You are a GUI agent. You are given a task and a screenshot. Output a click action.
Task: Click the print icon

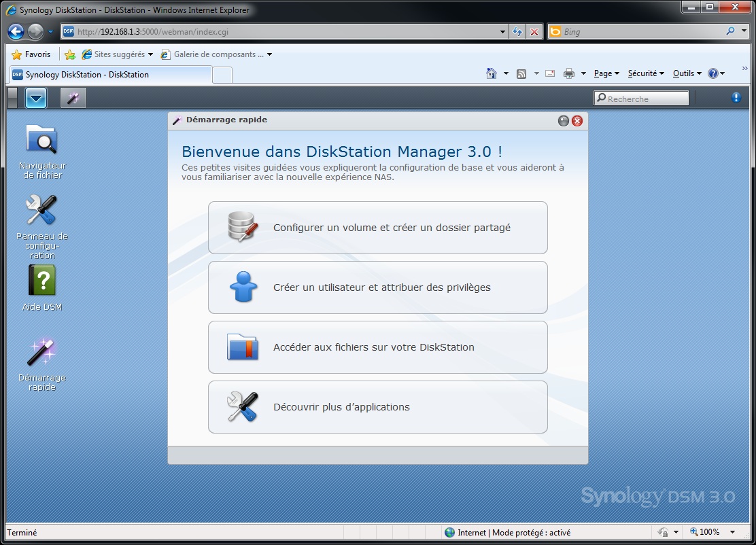coord(569,73)
